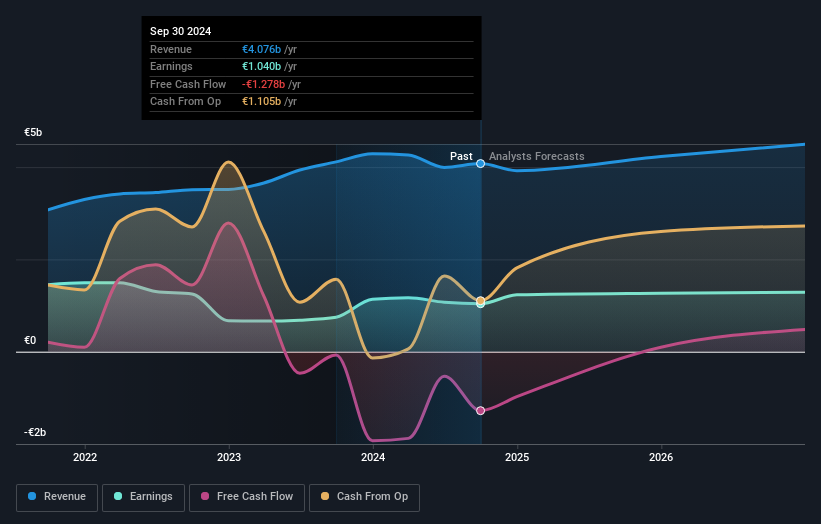Image resolution: width=821 pixels, height=524 pixels.
Task: Click the Earnings row label in tooltip
Action: [171, 66]
